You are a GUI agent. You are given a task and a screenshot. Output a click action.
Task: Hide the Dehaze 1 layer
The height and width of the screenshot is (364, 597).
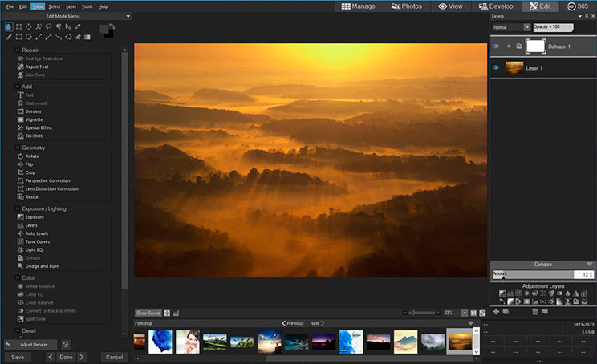[496, 47]
